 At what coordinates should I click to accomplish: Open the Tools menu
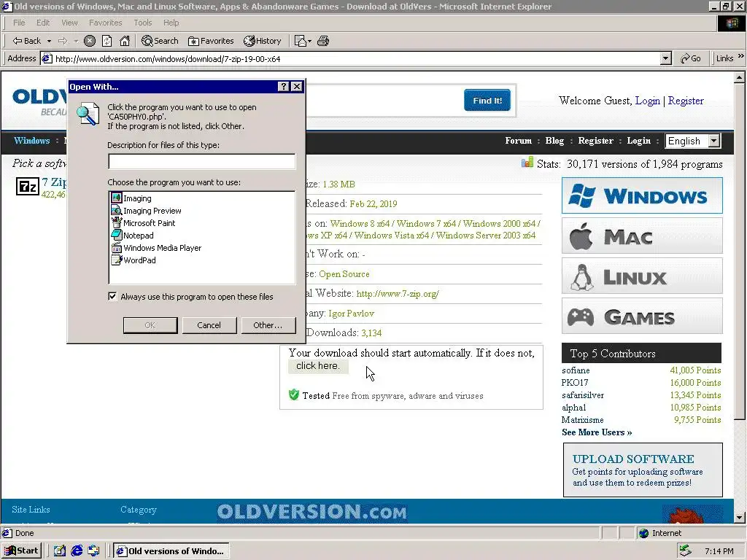pos(142,23)
